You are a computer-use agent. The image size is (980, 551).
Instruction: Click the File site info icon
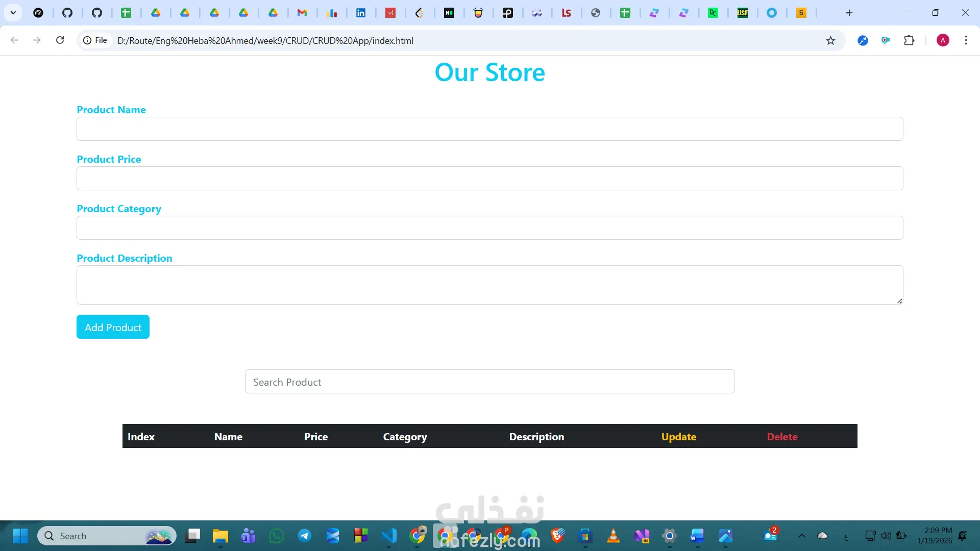pyautogui.click(x=95, y=40)
